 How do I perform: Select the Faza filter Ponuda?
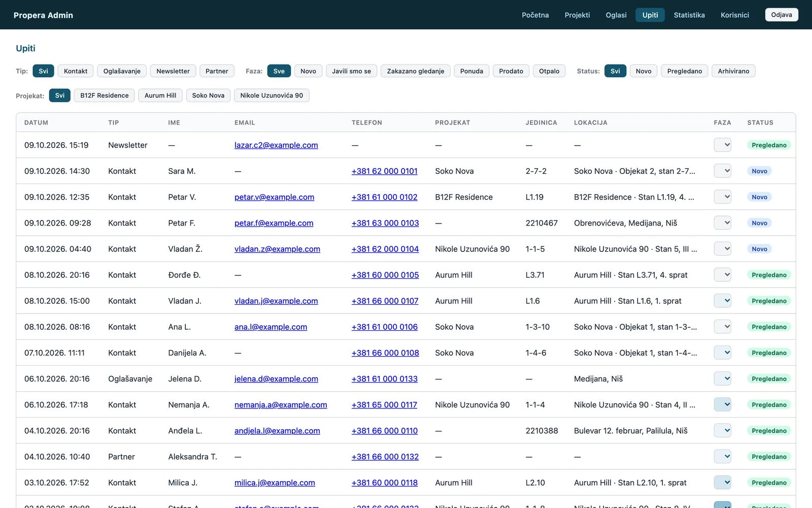click(x=471, y=71)
